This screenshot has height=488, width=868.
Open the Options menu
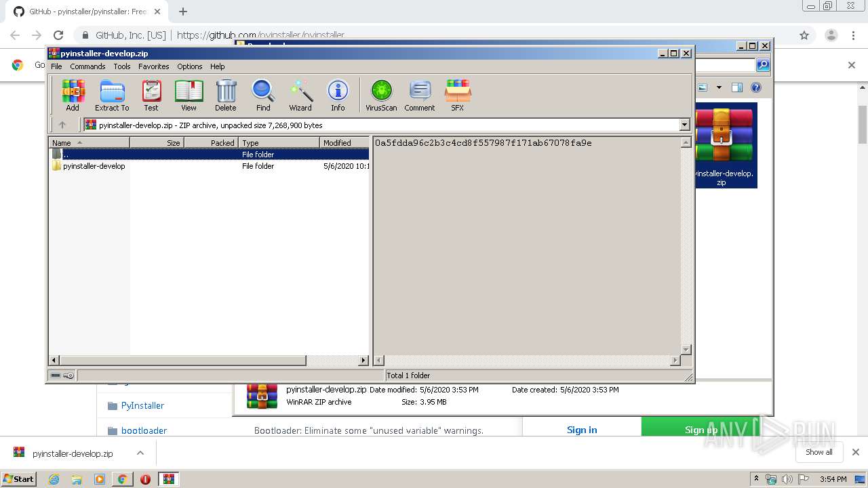click(190, 66)
